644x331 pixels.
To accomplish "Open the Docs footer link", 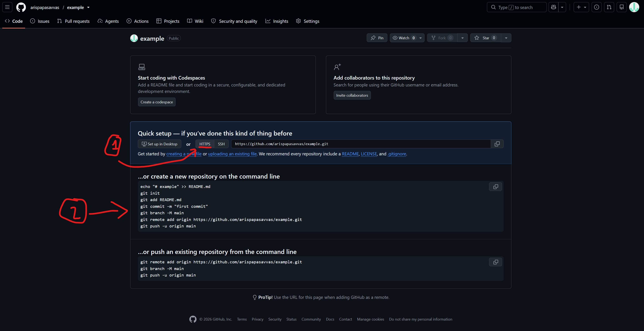I will point(330,319).
